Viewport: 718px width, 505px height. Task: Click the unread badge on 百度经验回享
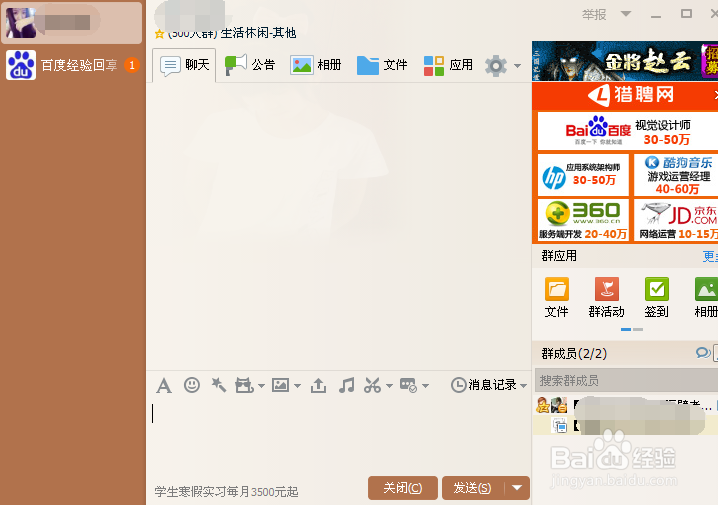(x=132, y=65)
